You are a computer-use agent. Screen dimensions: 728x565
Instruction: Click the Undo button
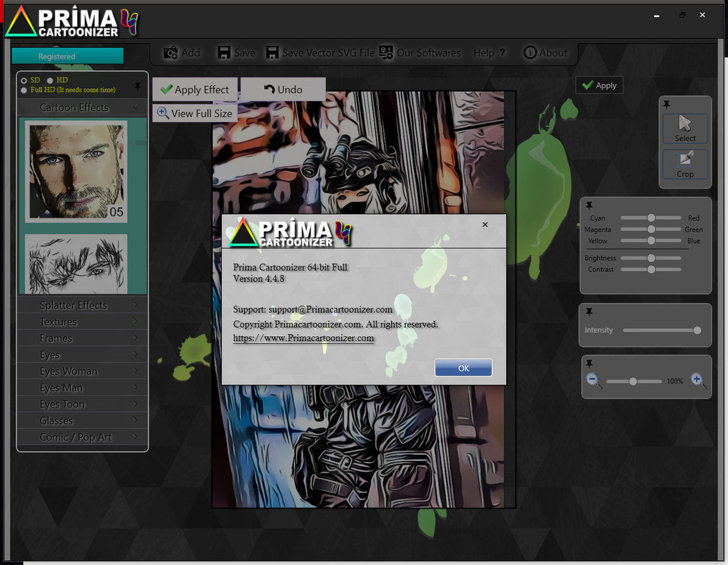point(283,89)
